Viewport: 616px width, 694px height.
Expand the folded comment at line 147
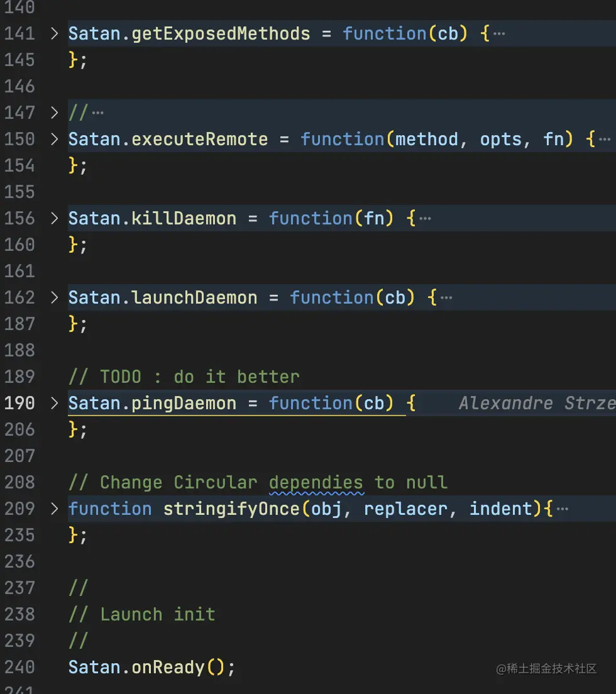pyautogui.click(x=54, y=113)
